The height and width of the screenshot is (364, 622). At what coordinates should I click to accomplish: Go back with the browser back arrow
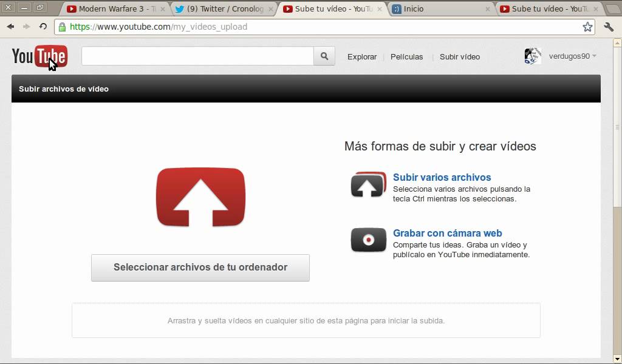[11, 27]
